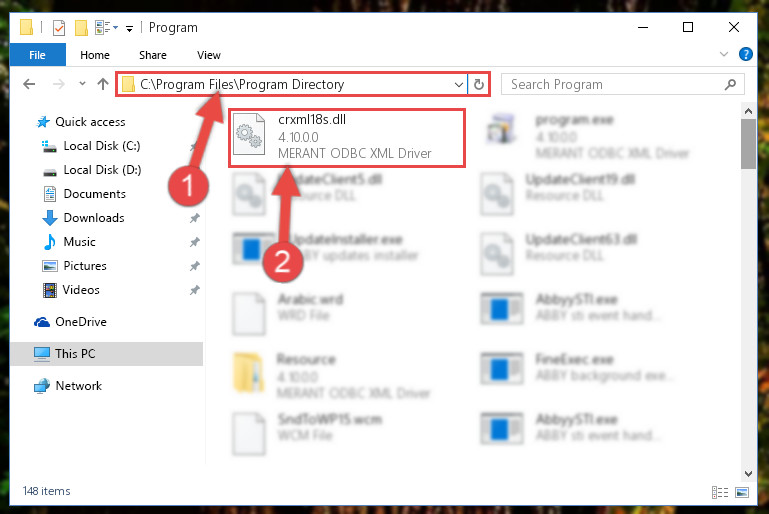
Task: Click the Properties quick access toolbar icon
Action: [x=59, y=28]
